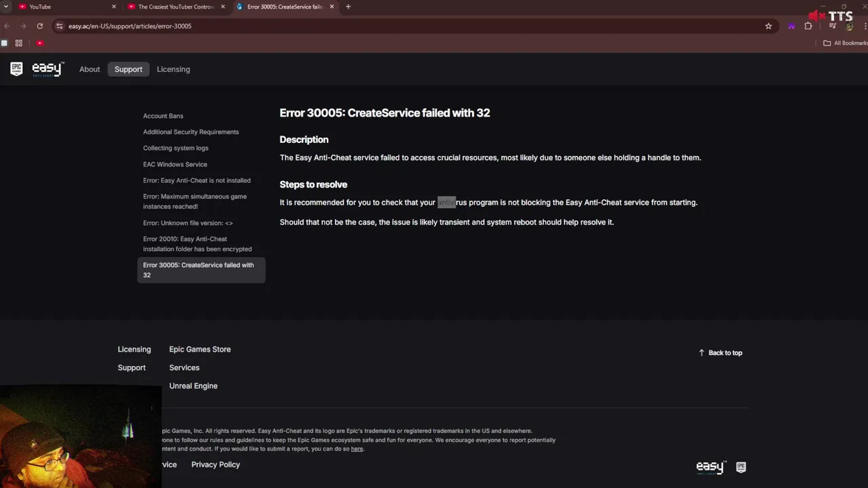Click footer Epic Games shield logo
The image size is (868, 488).
click(741, 467)
